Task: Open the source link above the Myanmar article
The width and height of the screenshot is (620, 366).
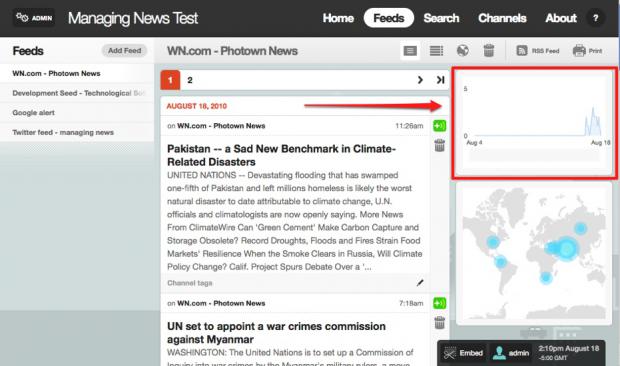Action: click(221, 303)
